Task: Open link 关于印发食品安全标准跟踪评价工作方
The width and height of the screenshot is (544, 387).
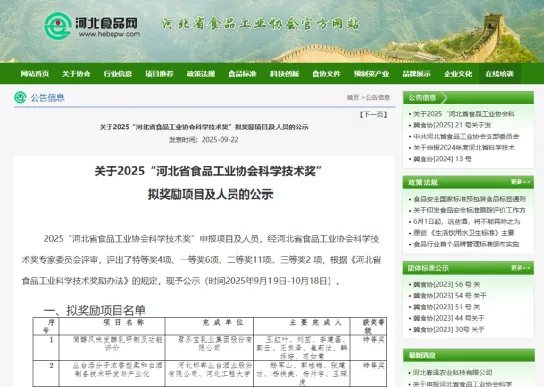Action: (469, 210)
